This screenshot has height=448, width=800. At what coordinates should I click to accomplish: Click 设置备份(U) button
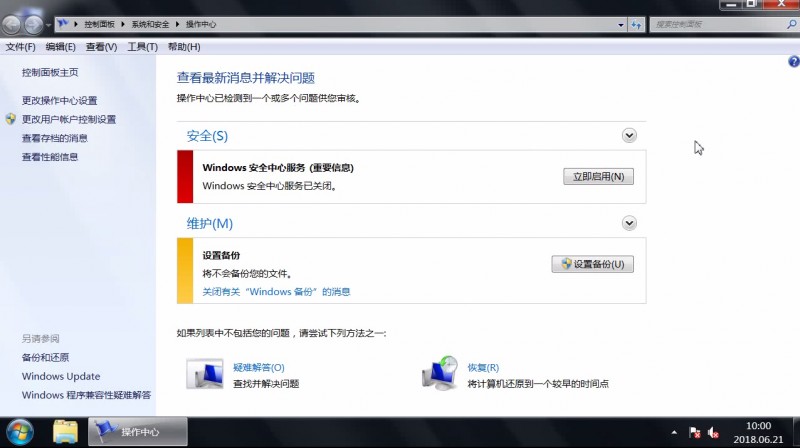[x=592, y=264]
